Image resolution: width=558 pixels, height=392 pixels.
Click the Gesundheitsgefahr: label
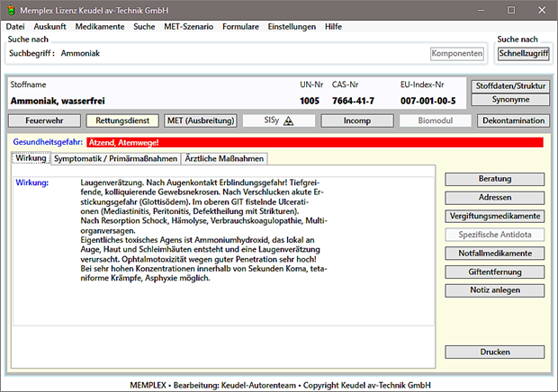click(x=48, y=142)
